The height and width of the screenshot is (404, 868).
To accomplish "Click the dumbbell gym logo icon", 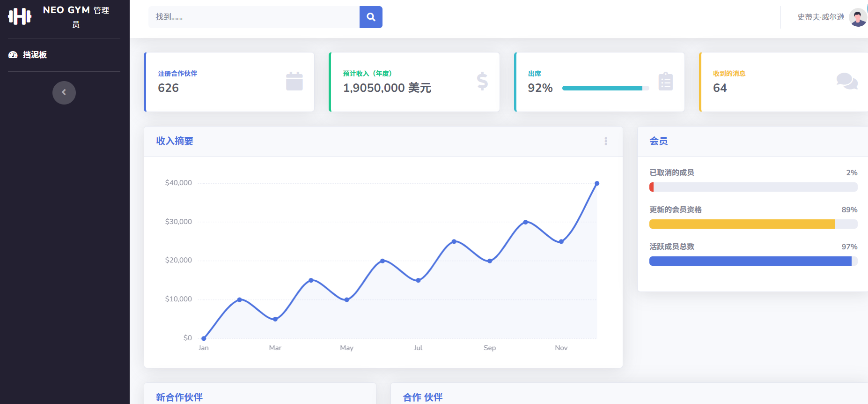I will (x=20, y=16).
